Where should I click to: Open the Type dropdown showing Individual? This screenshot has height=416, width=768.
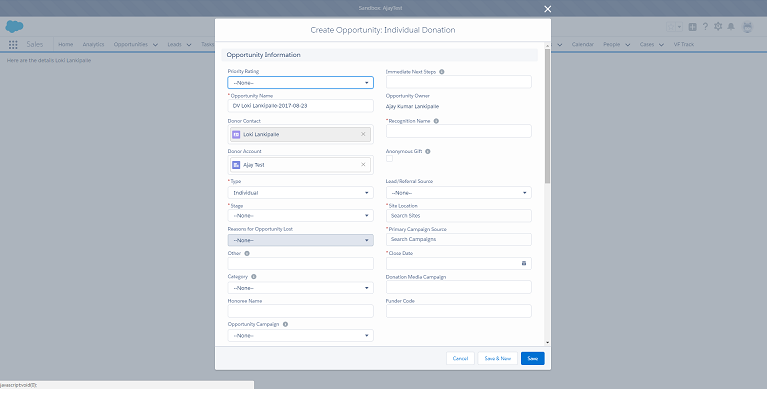300,193
